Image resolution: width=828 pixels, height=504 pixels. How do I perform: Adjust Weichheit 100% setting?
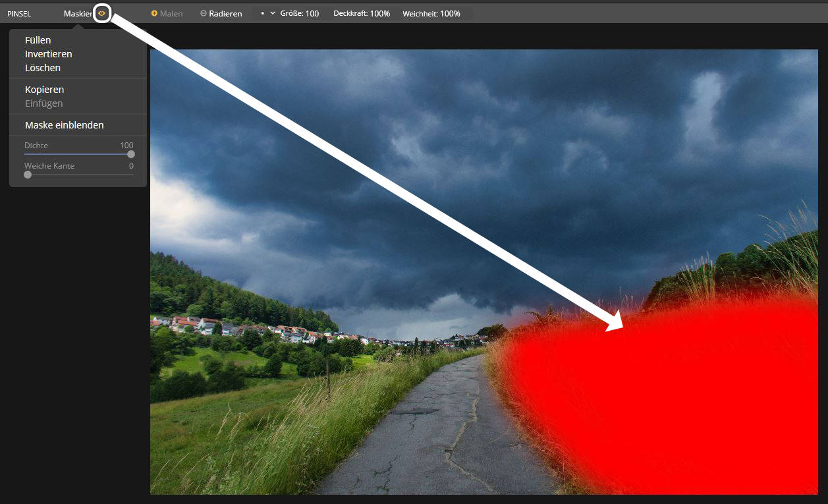coord(431,13)
